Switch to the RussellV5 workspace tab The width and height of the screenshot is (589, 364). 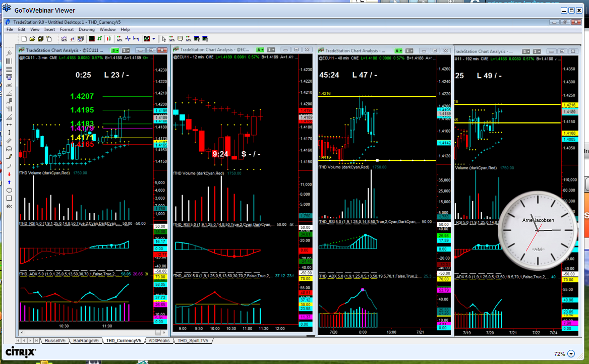tap(55, 341)
